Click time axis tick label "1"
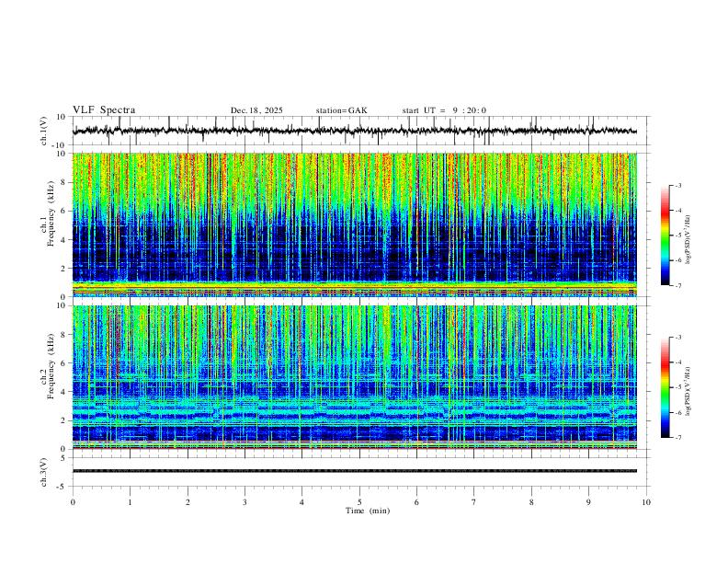 point(130,502)
